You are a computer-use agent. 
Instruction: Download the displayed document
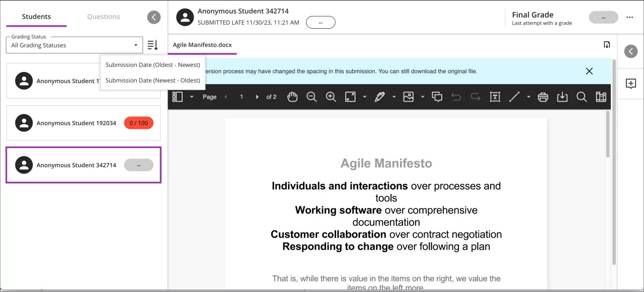pos(562,96)
